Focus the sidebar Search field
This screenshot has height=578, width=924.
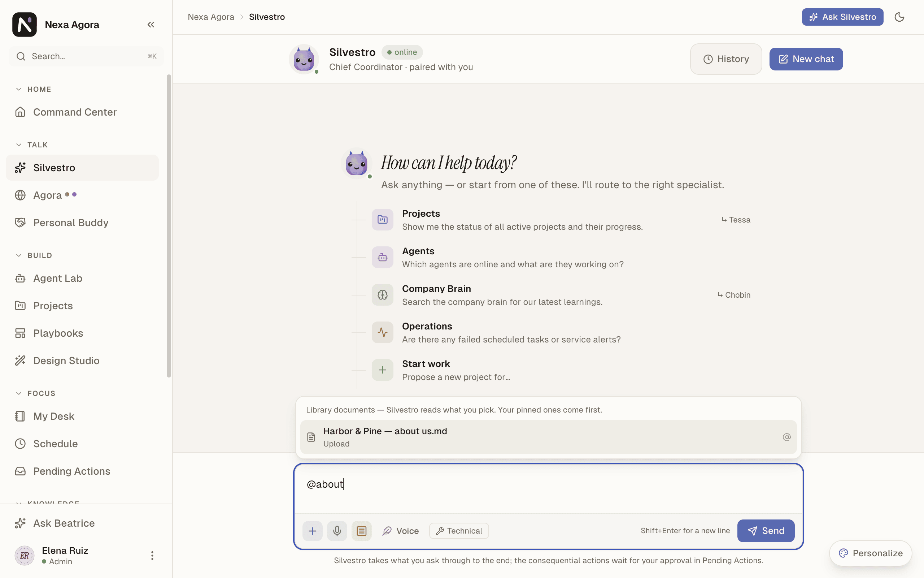click(x=86, y=56)
